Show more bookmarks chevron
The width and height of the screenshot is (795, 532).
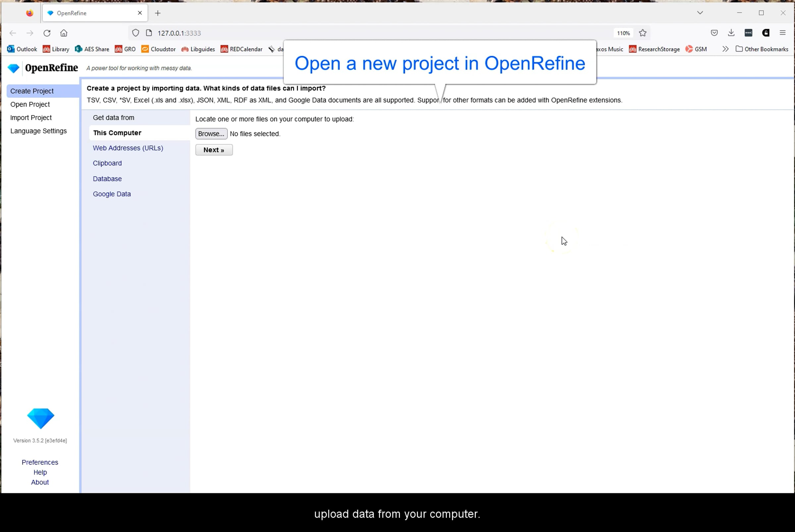pos(725,49)
